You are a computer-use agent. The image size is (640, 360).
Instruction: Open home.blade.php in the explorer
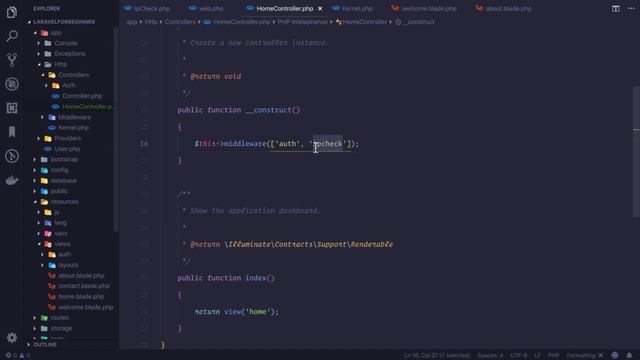(x=80, y=297)
